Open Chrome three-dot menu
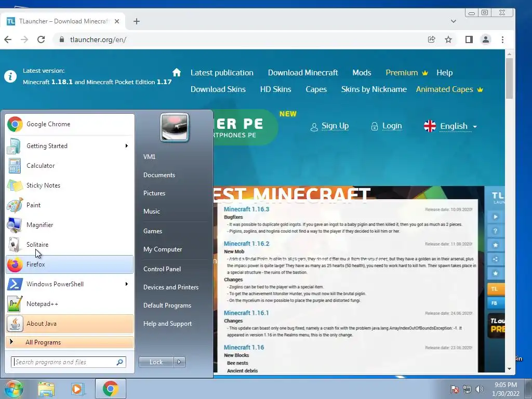 [x=502, y=39]
